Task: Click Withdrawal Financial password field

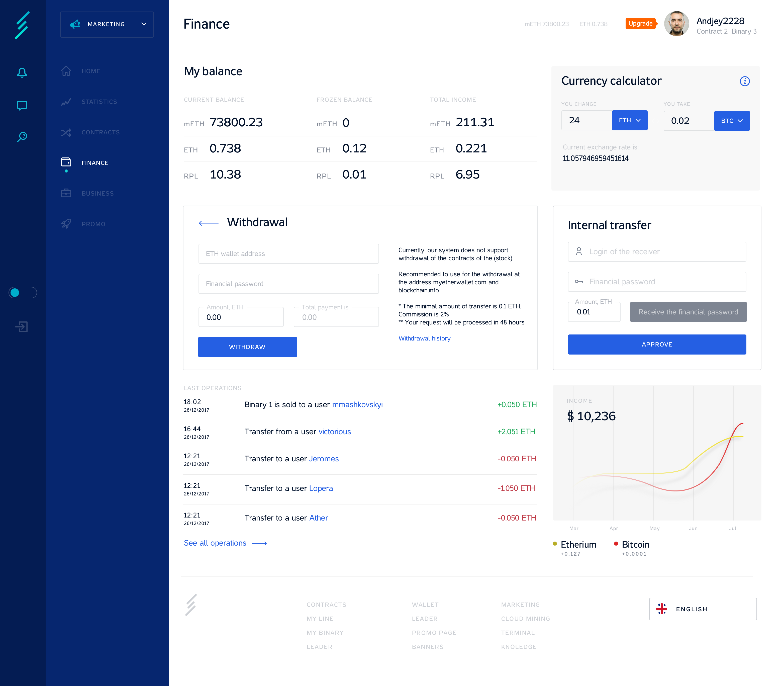Action: (x=288, y=284)
